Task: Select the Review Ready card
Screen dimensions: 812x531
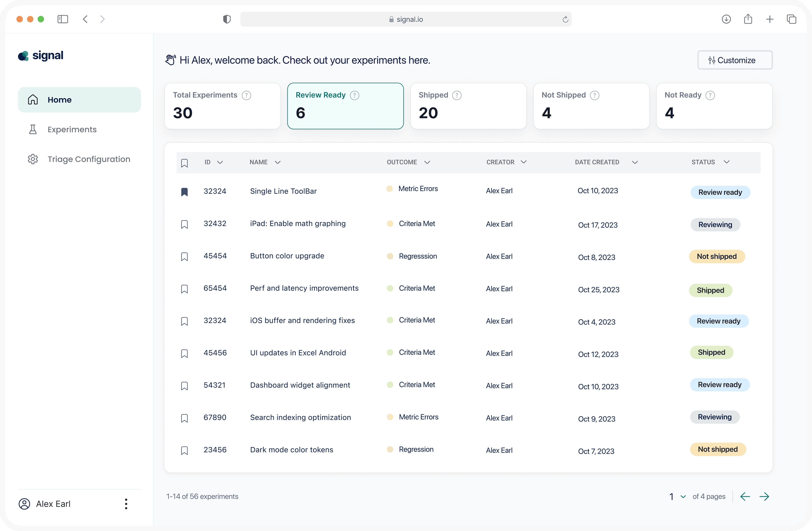Action: [x=345, y=106]
